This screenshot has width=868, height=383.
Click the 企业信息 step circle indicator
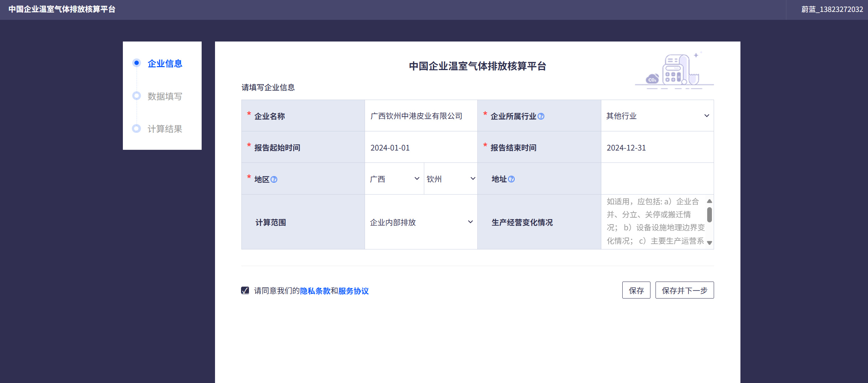tap(137, 63)
